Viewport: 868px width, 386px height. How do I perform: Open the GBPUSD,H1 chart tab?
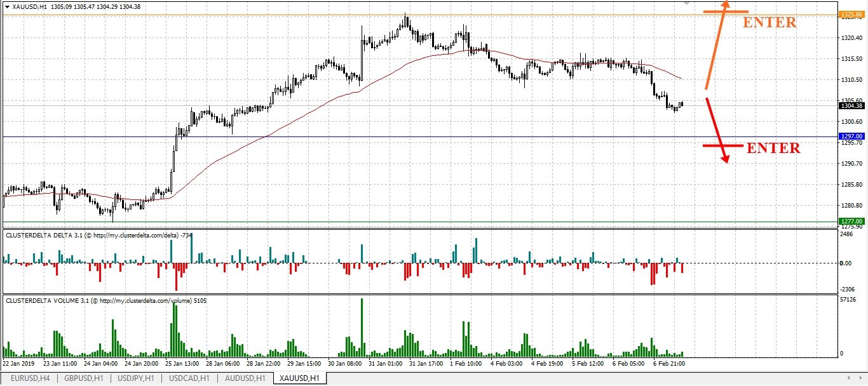[83, 378]
